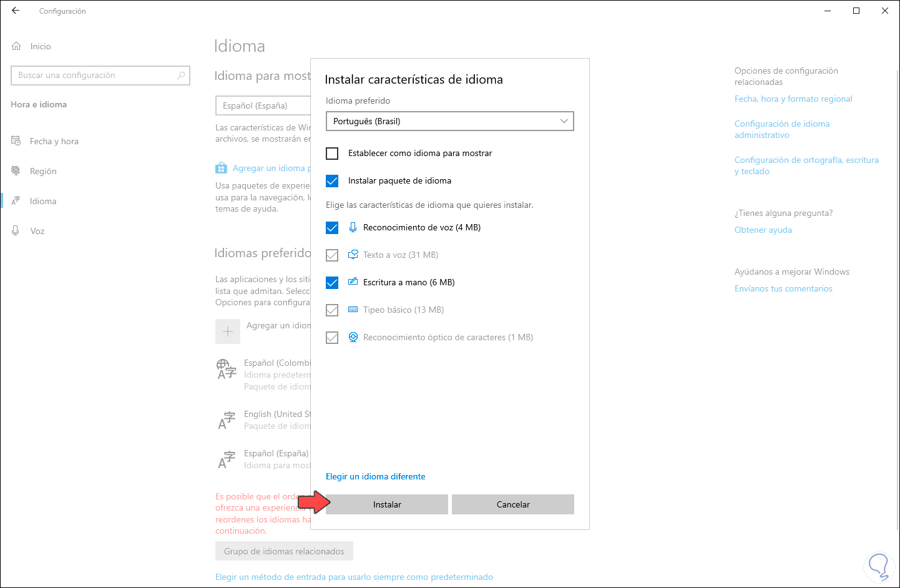Open the Idioma preferido dropdown showing Português (Brasil)
Screen dimensions: 900x588
point(450,121)
